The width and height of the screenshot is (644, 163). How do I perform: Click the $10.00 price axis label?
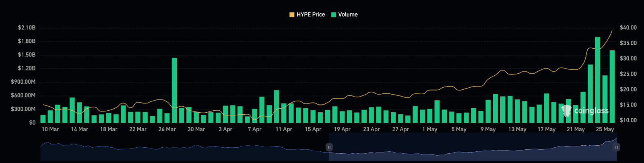[x=628, y=120]
